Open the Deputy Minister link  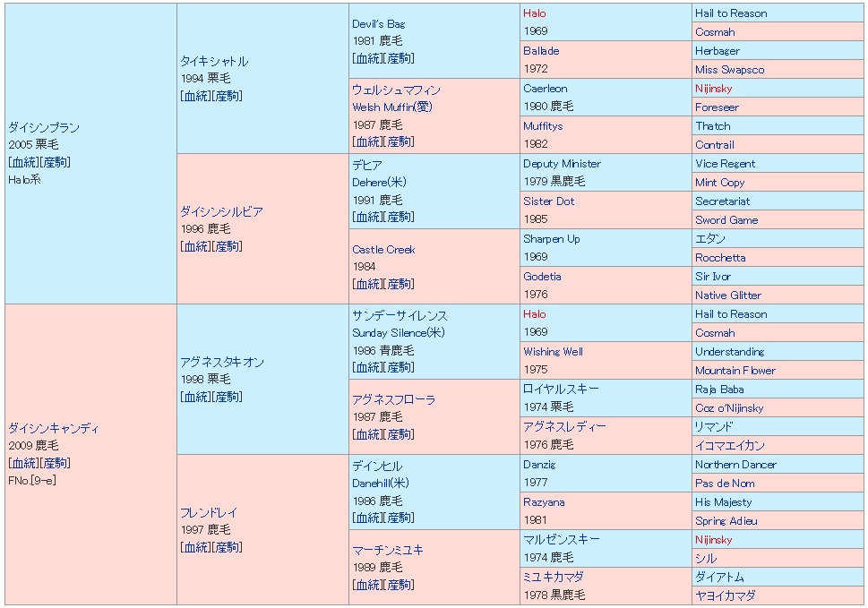click(562, 164)
